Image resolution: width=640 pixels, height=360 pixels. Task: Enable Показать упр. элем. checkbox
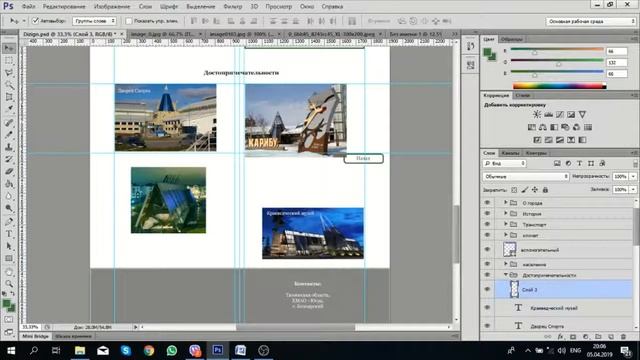(x=129, y=20)
